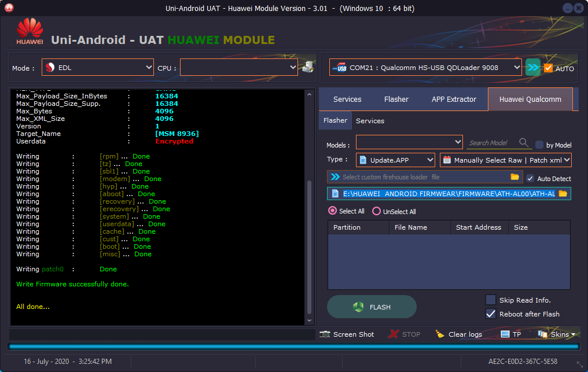Click the custom firehouse loader file field
Viewport: 588px width, 372px height.
(425, 176)
